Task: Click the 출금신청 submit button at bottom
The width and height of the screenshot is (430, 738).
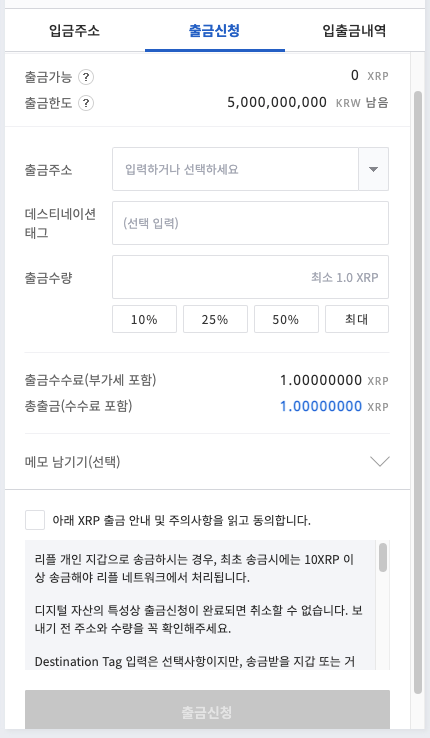Action: coord(207,710)
